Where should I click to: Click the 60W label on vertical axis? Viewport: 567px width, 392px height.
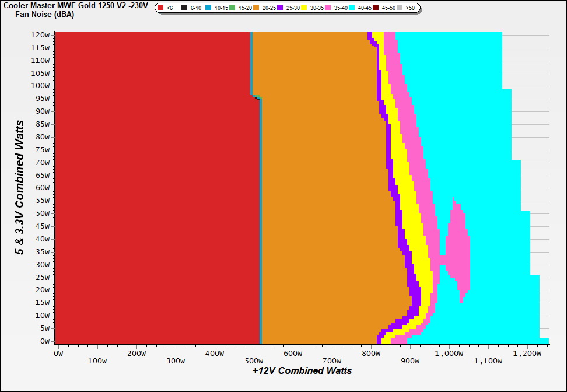44,188
